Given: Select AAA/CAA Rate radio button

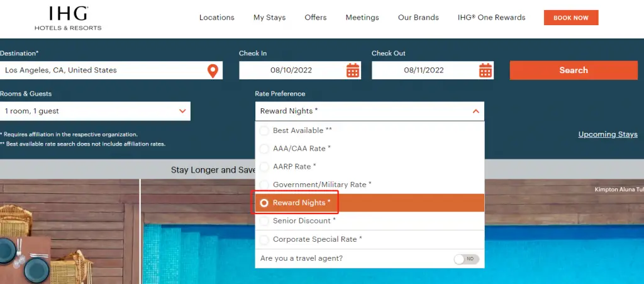Looking at the screenshot, I should [264, 149].
